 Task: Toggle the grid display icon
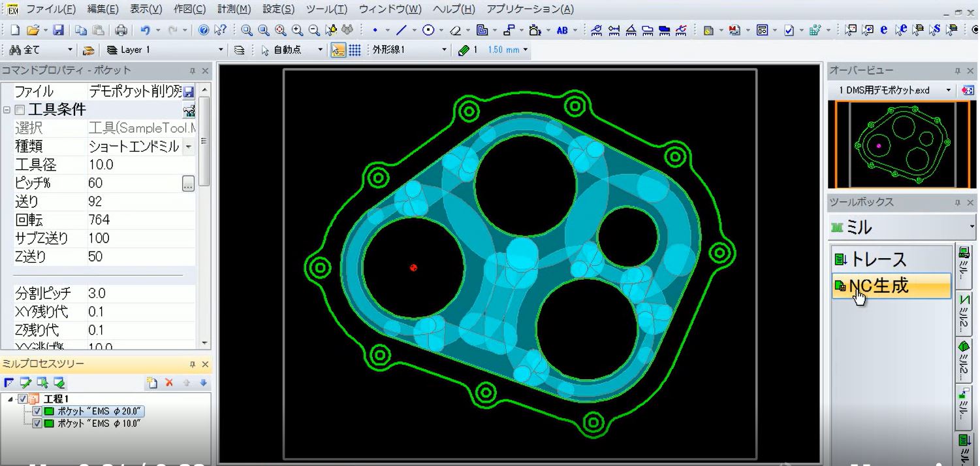point(355,50)
